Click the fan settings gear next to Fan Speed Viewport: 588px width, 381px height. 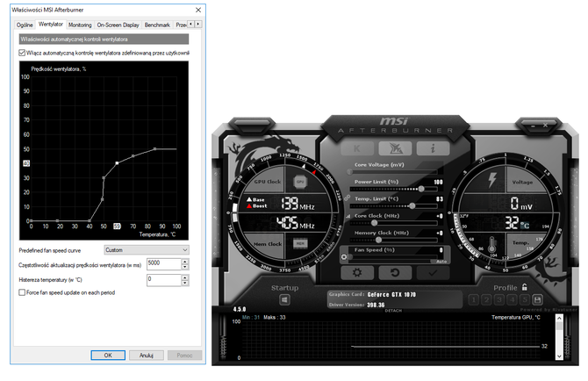click(x=344, y=257)
